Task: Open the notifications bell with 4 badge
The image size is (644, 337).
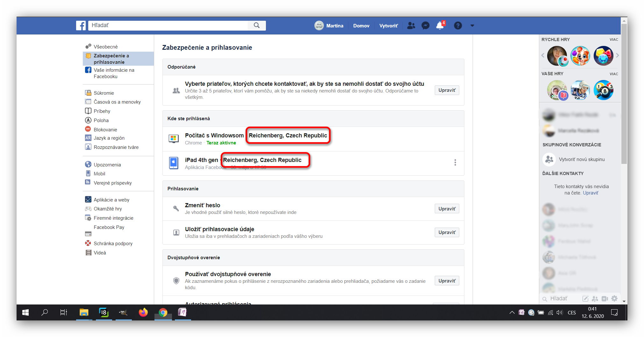Action: (x=440, y=26)
